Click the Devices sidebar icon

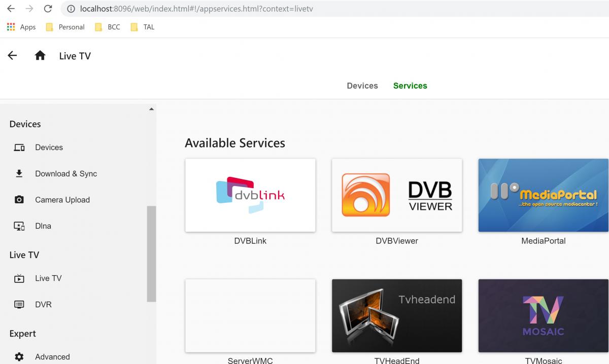point(19,148)
